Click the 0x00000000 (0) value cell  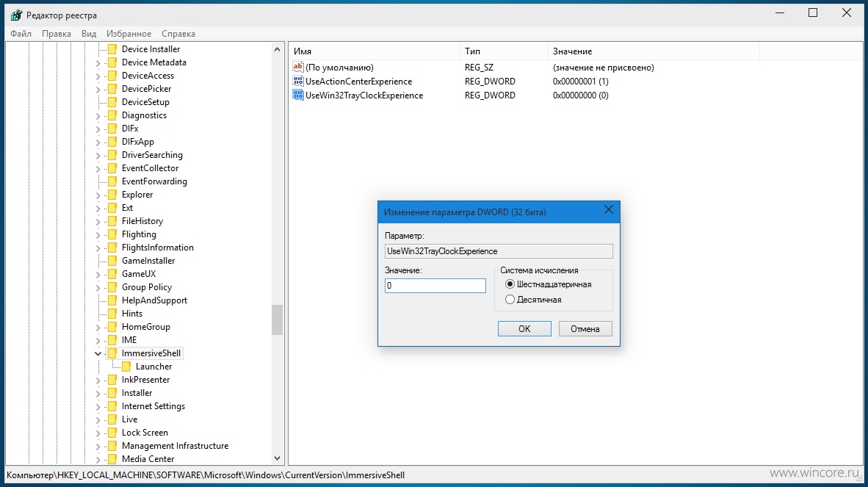point(581,95)
